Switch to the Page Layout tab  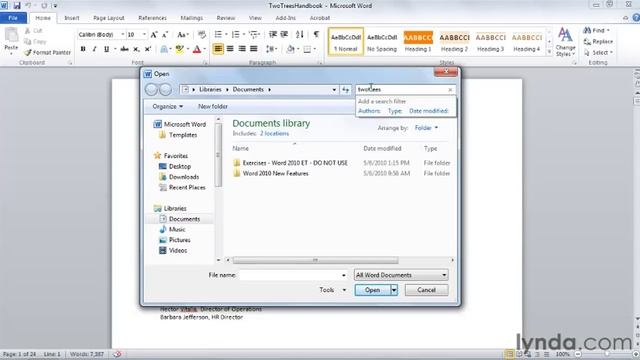pos(109,18)
